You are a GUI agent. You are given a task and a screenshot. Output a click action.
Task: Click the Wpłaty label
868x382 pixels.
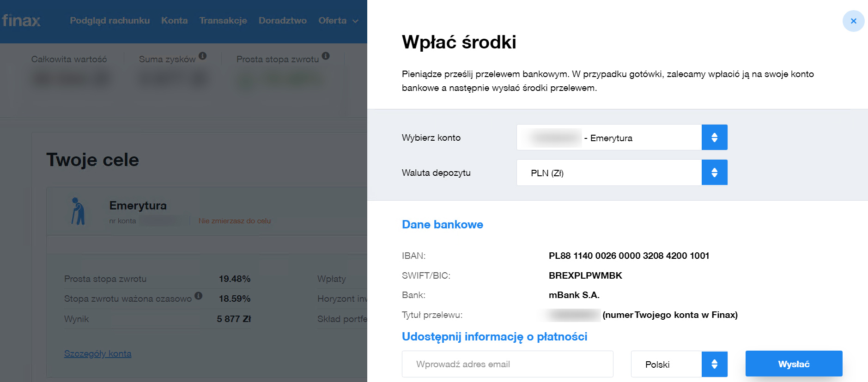pyautogui.click(x=332, y=279)
